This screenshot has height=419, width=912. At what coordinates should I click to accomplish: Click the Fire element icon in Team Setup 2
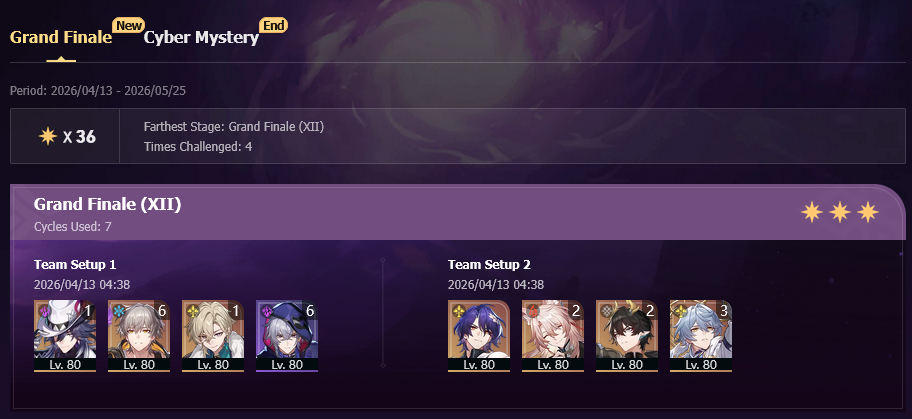coord(533,311)
